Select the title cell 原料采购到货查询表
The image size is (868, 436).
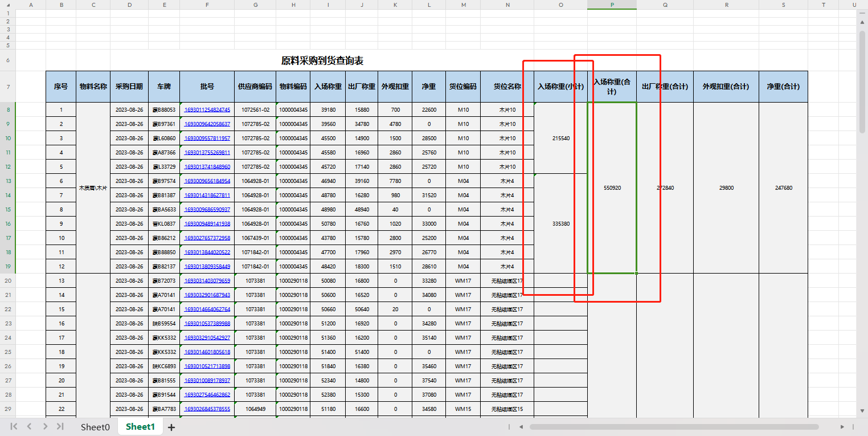point(322,60)
